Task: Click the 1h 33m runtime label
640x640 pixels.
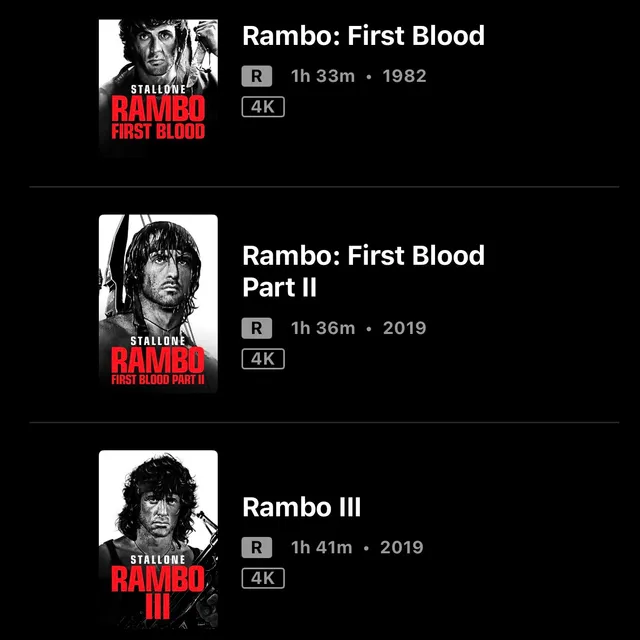Action: (x=323, y=76)
